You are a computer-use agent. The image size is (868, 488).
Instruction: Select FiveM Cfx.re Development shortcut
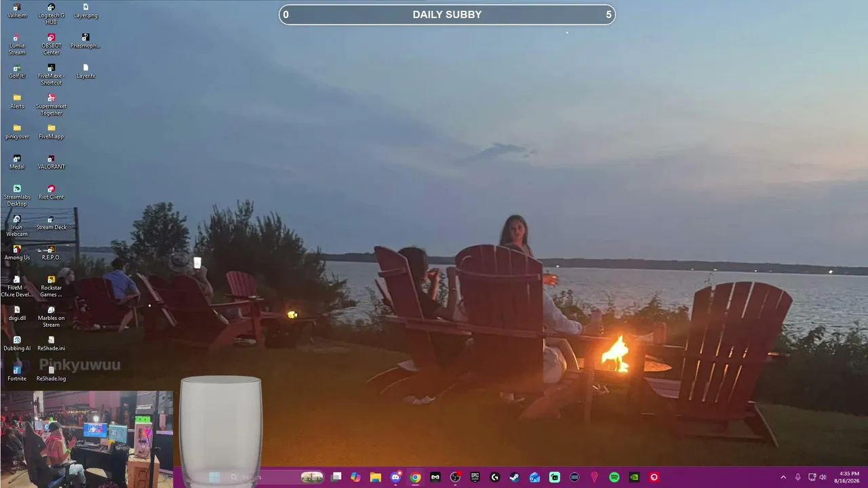click(17, 287)
